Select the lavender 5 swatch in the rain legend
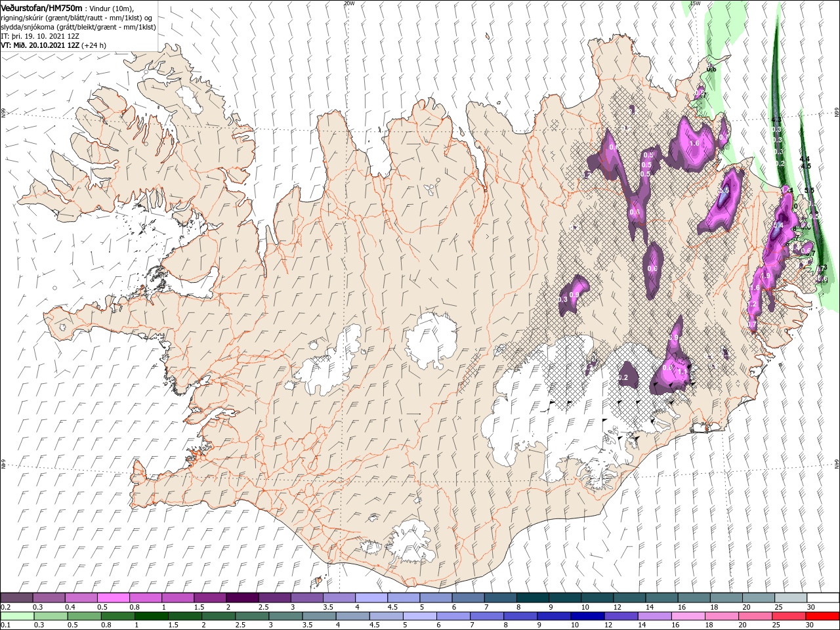 click(x=419, y=616)
